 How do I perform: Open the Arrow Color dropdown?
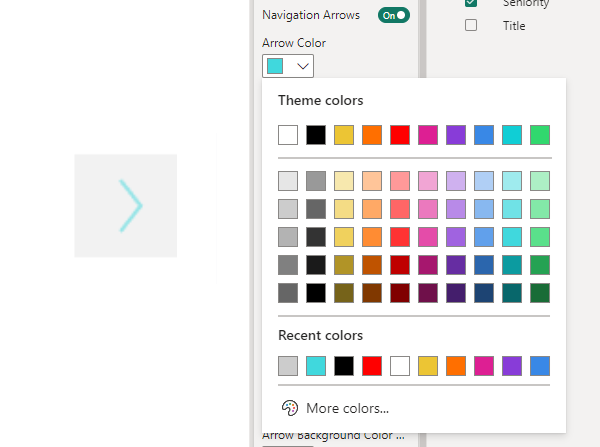[x=288, y=66]
